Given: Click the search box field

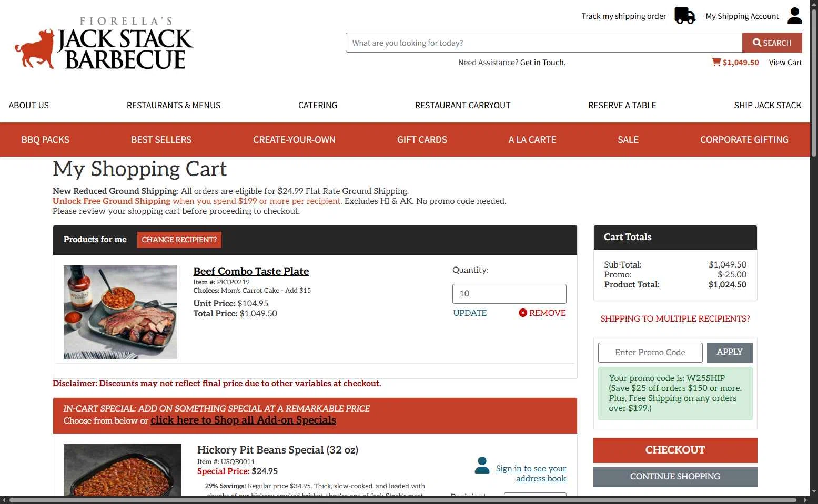Looking at the screenshot, I should [x=544, y=43].
